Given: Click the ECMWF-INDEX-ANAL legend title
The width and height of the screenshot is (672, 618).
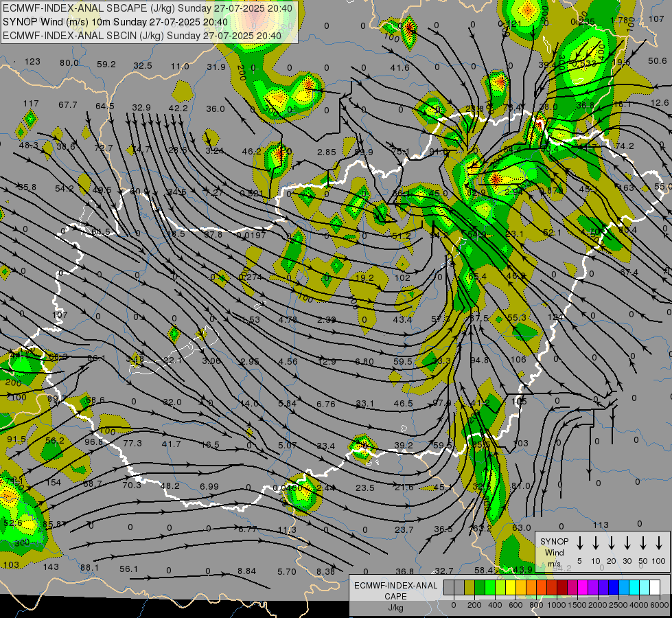Looking at the screenshot, I should [395, 586].
